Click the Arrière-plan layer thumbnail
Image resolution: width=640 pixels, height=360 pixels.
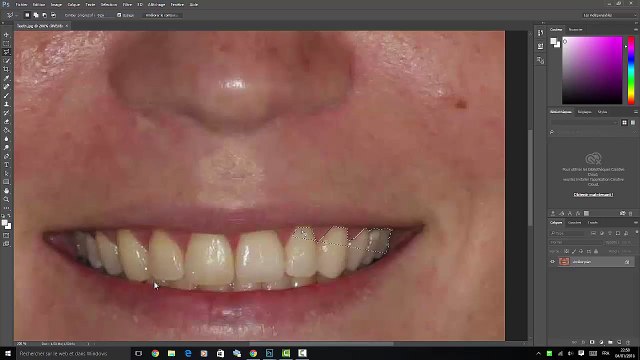tap(564, 262)
